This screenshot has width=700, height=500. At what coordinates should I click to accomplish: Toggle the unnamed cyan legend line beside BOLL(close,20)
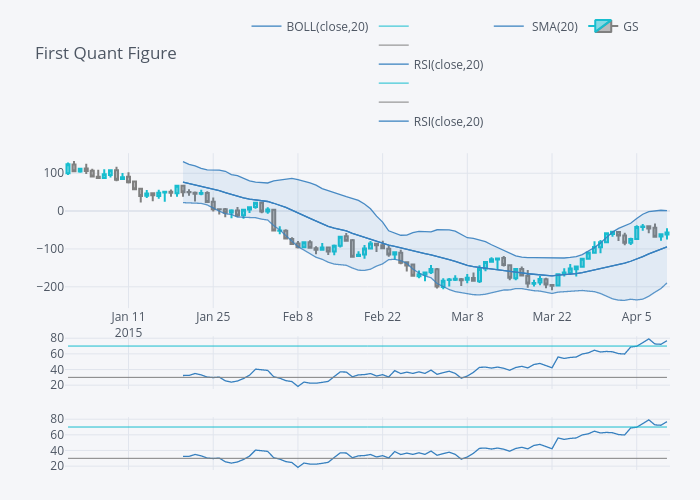pyautogui.click(x=394, y=27)
